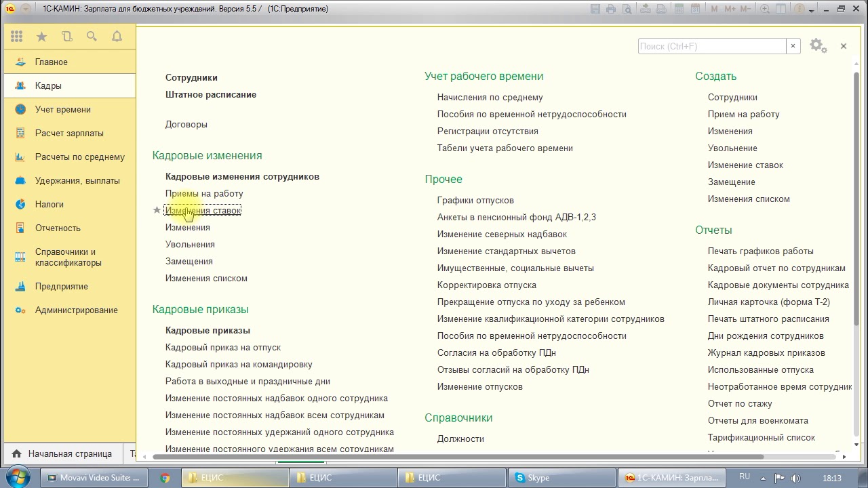Expand the toolbar options dropdown arrow
This screenshot has width=868, height=488.
pos(812,9)
